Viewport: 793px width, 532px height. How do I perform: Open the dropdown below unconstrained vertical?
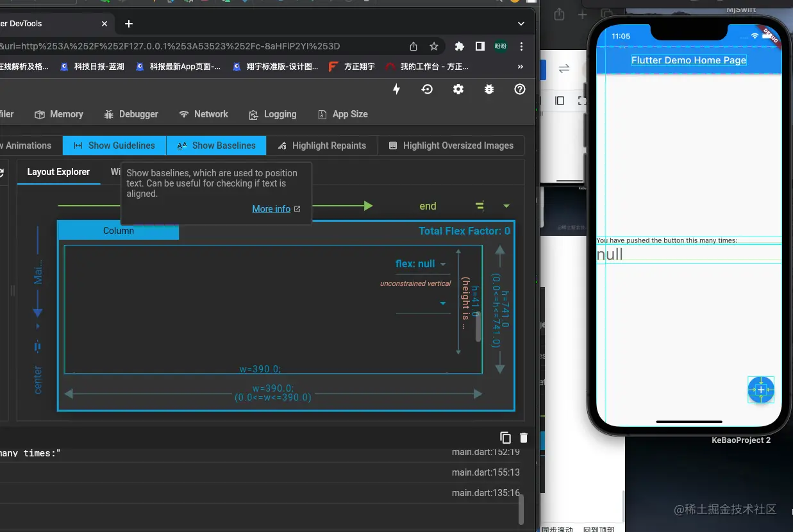[x=443, y=303]
